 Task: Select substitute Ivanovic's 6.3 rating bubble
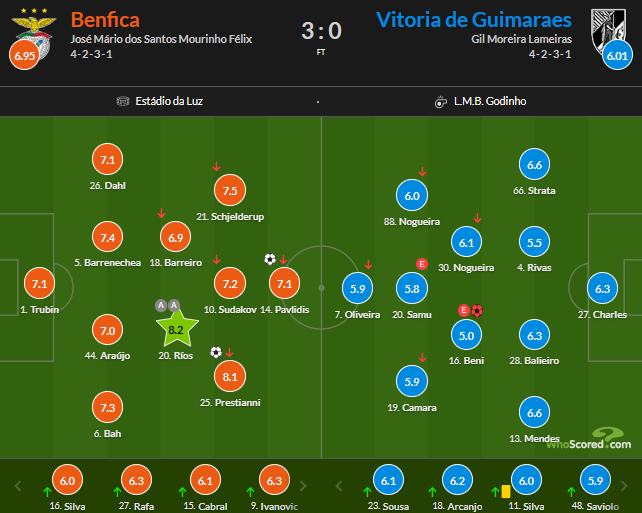[274, 480]
